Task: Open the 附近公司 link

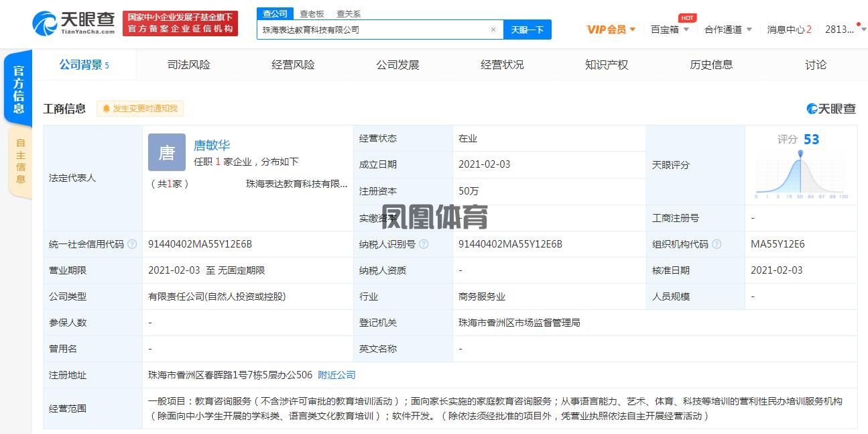Action: click(x=336, y=375)
